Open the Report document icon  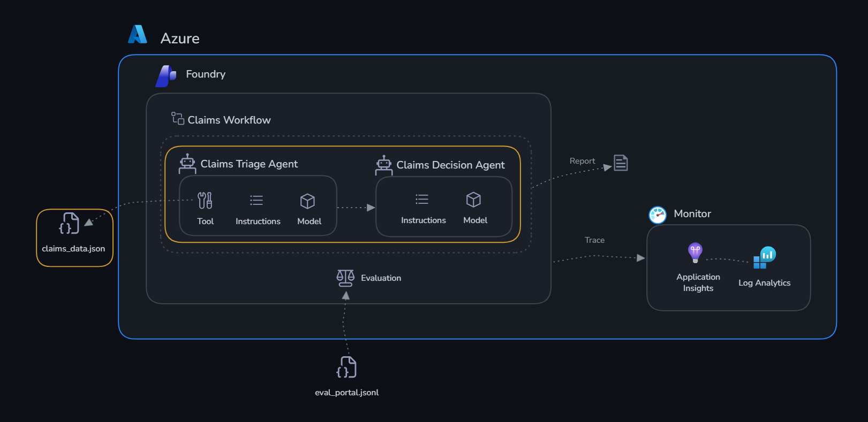pos(621,163)
